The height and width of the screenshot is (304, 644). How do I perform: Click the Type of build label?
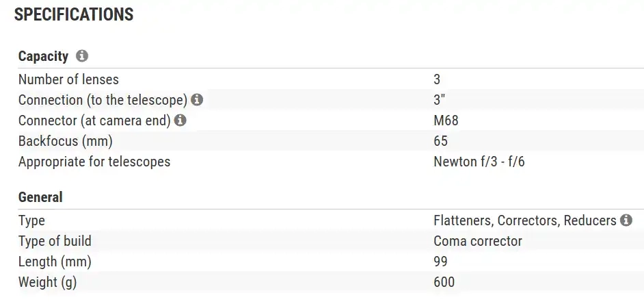(x=55, y=241)
